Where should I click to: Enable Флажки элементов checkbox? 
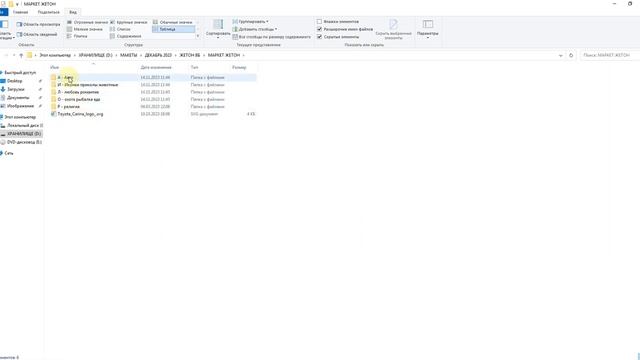pyautogui.click(x=320, y=22)
